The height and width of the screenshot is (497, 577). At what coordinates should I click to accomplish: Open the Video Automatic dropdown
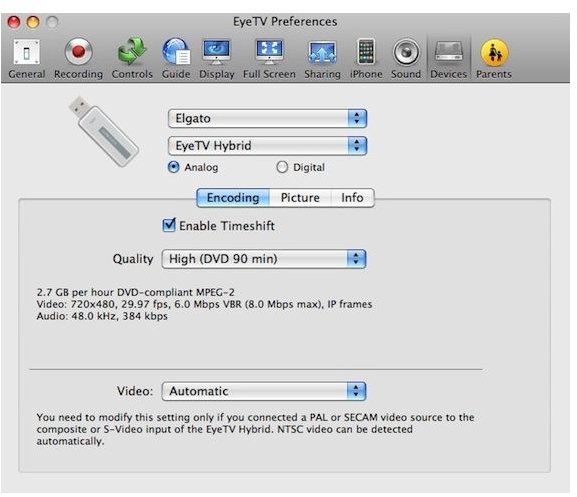(x=264, y=391)
